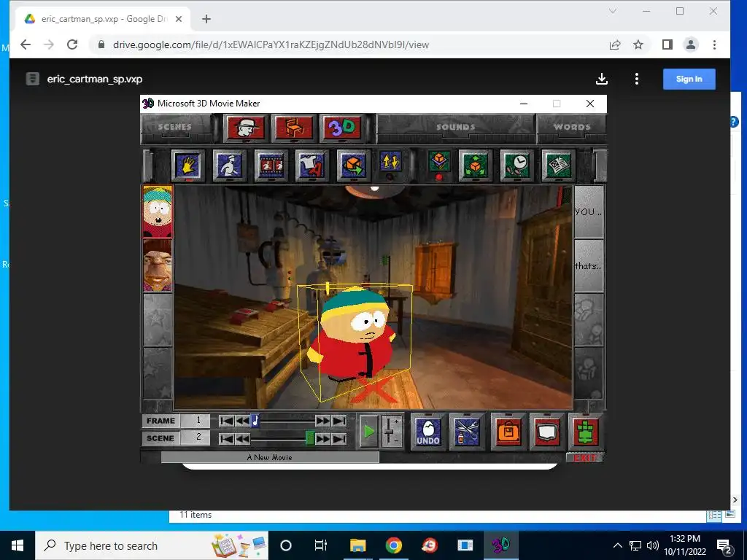Select the orange box Move tool
Screen dimensions: 747x560
pos(354,166)
